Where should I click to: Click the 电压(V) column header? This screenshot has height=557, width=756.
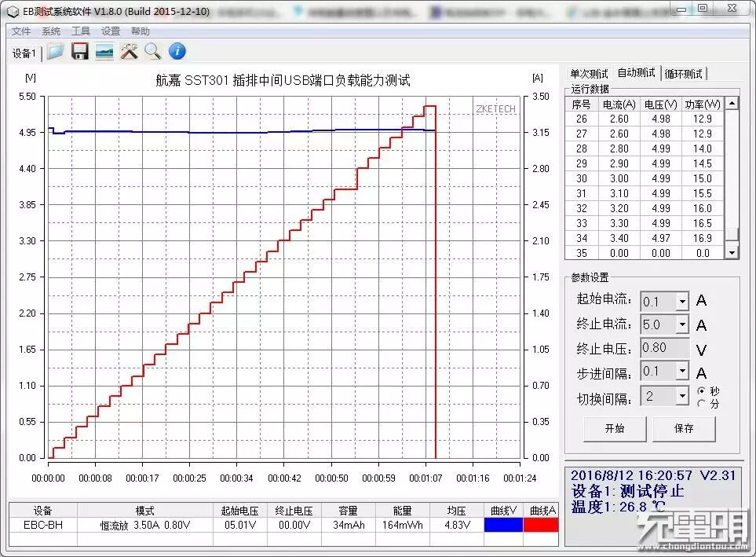click(x=660, y=104)
